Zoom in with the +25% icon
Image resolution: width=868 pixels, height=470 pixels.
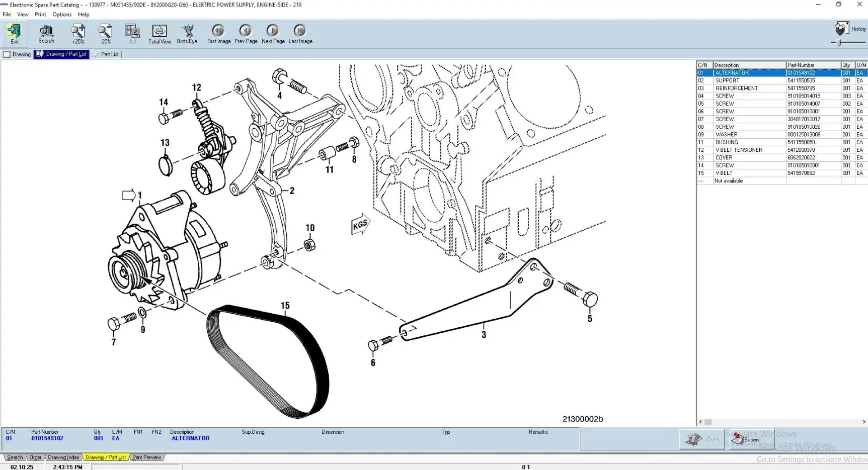(x=77, y=33)
